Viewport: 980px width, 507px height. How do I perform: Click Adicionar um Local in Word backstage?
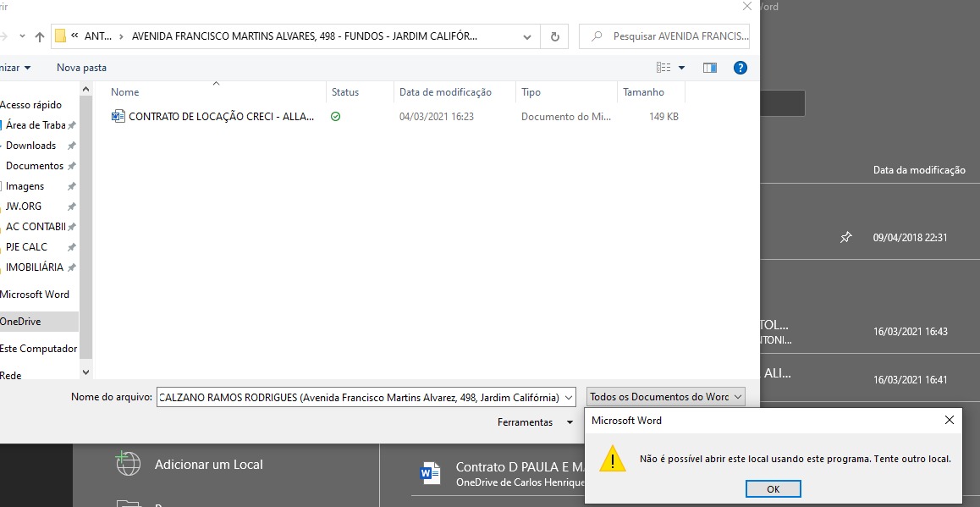(209, 465)
